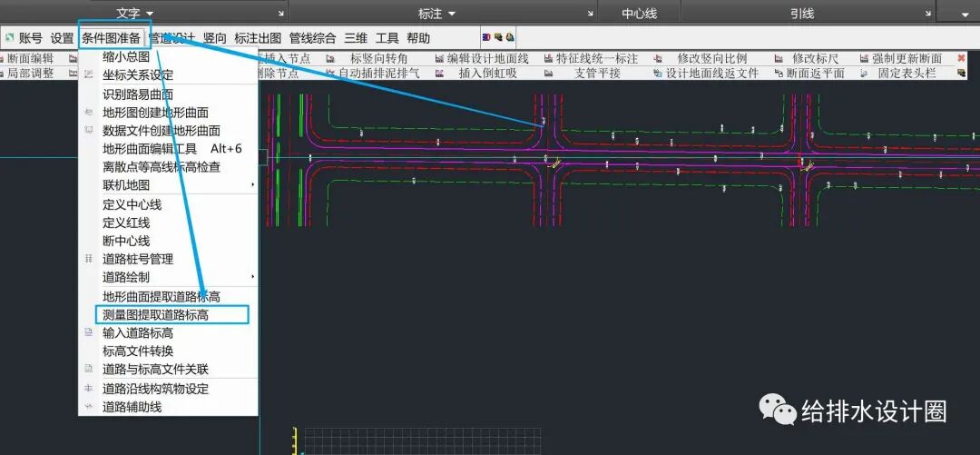Select 缩小总图 from the menu
Viewport: 980px width, 455px height.
point(126,57)
